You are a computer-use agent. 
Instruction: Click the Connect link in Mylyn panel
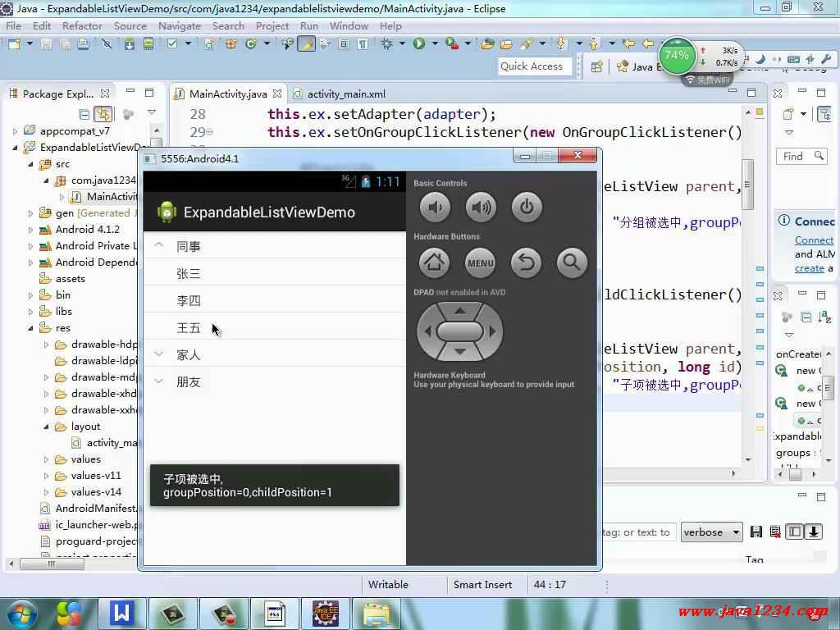pyautogui.click(x=814, y=240)
